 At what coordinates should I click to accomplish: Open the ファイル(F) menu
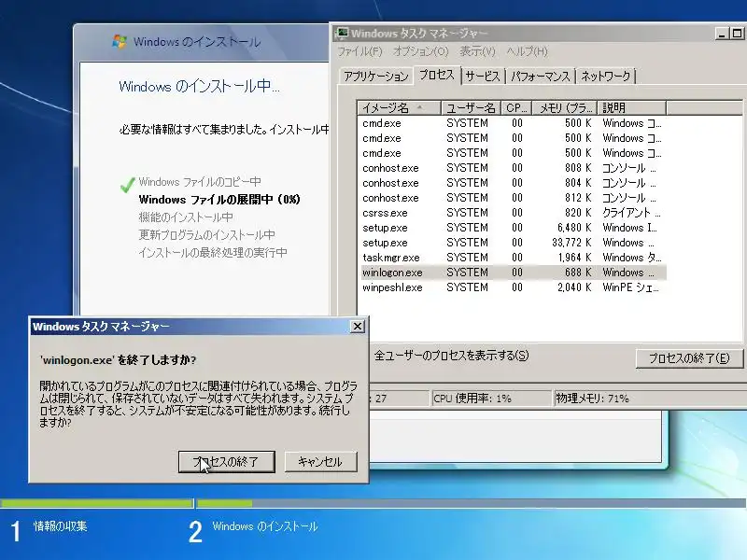click(360, 51)
